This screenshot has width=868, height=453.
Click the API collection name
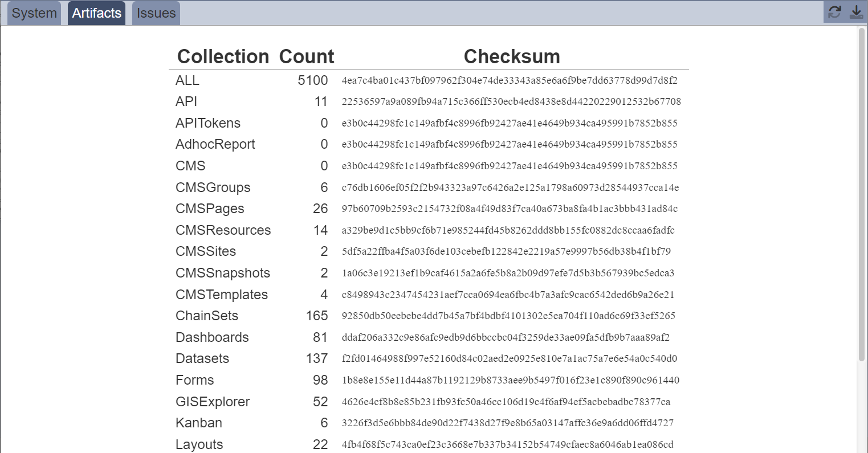186,101
